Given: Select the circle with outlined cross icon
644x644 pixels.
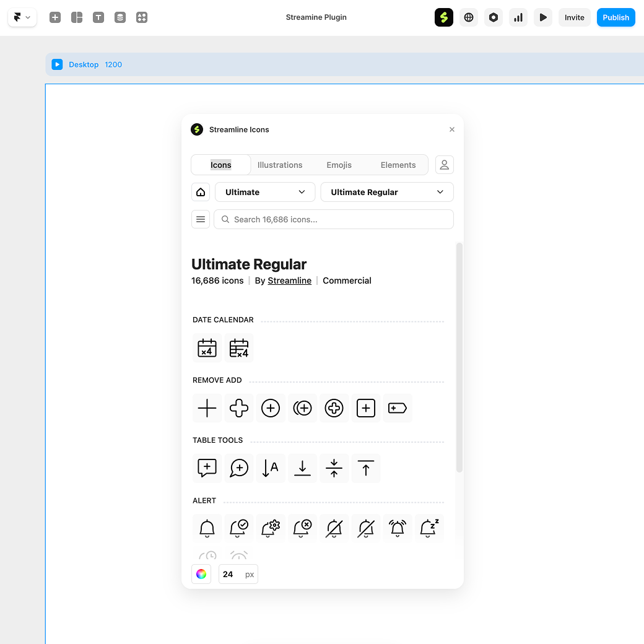Looking at the screenshot, I should 334,408.
